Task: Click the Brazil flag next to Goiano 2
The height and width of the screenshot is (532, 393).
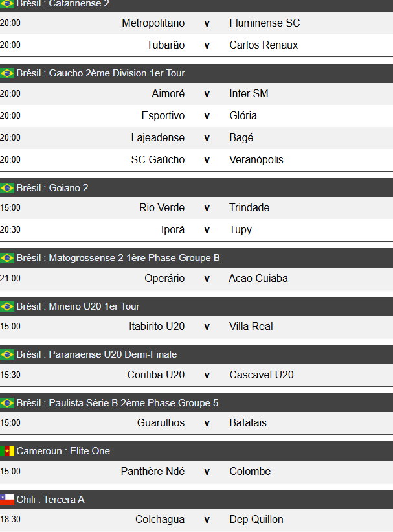Action: [7, 188]
